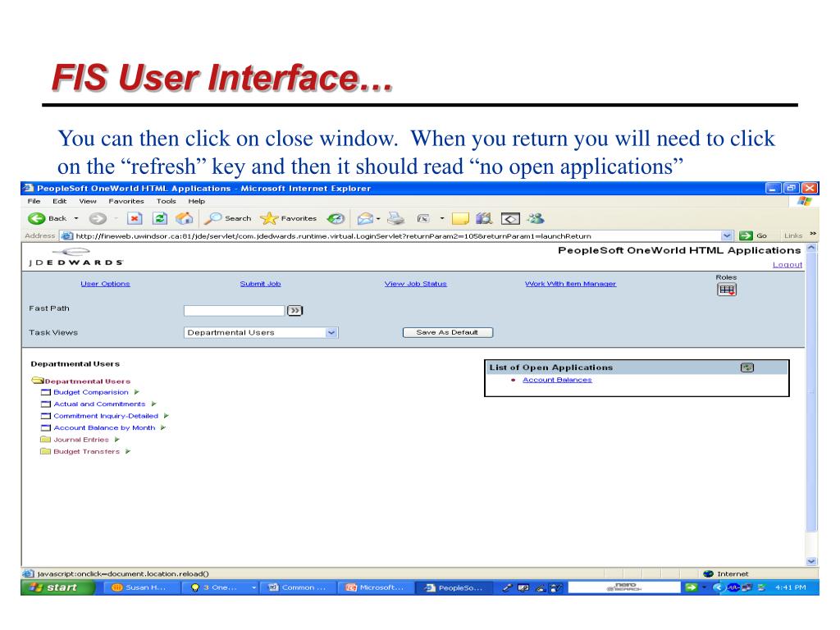Expand arrow next to Actual and Commitments
The image size is (840, 630).
click(x=153, y=404)
